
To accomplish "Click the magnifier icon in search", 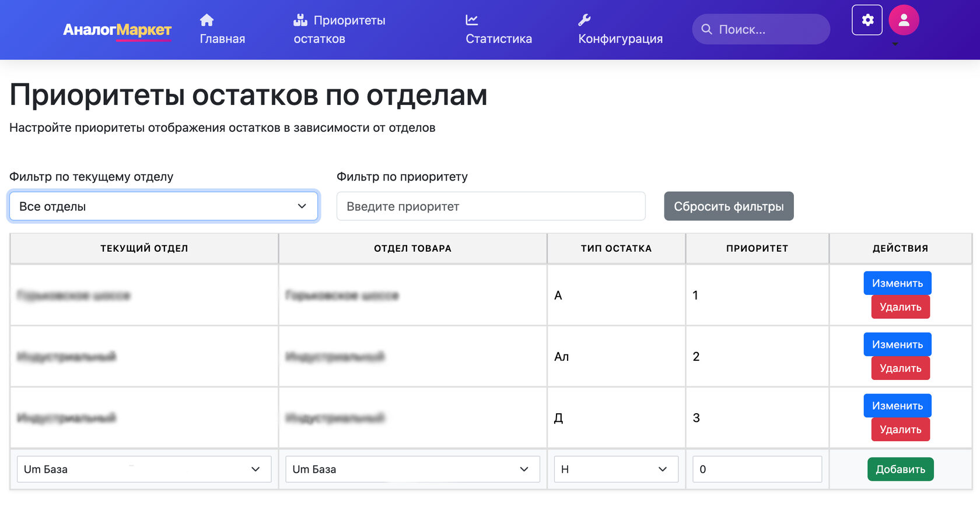I will click(x=706, y=29).
